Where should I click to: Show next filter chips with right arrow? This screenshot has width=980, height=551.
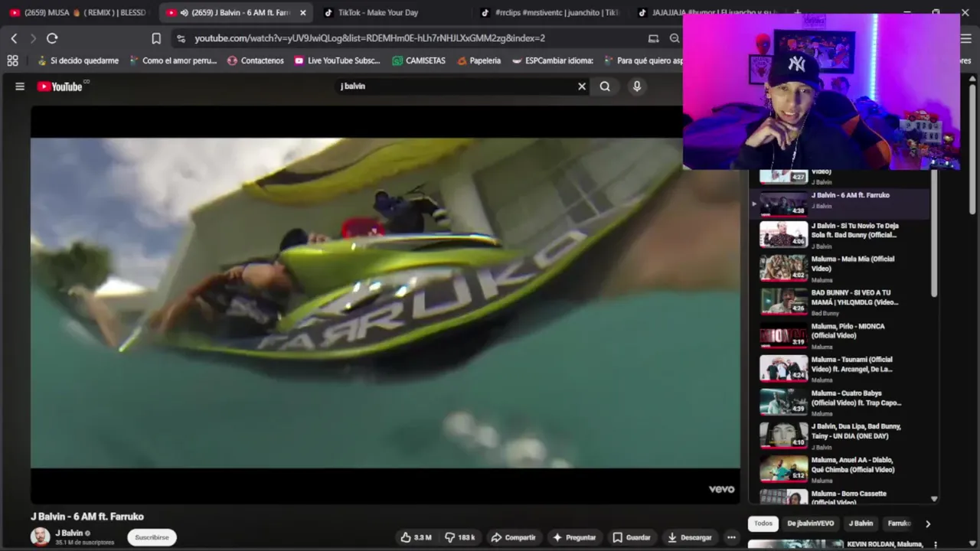928,524
